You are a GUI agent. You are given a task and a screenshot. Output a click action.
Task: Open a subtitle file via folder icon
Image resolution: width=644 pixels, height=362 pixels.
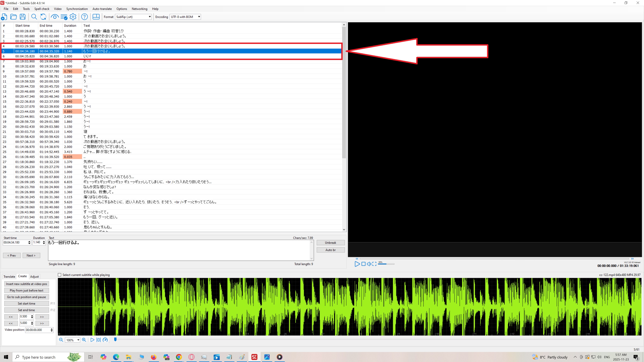point(13,17)
